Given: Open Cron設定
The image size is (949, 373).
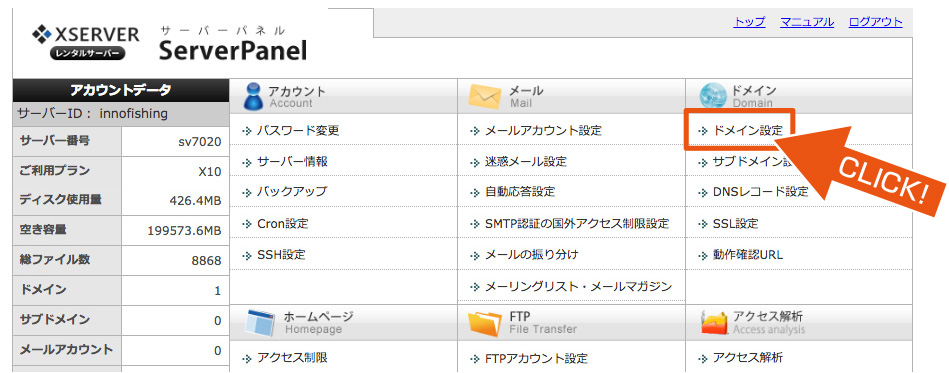Looking at the screenshot, I should [x=283, y=223].
